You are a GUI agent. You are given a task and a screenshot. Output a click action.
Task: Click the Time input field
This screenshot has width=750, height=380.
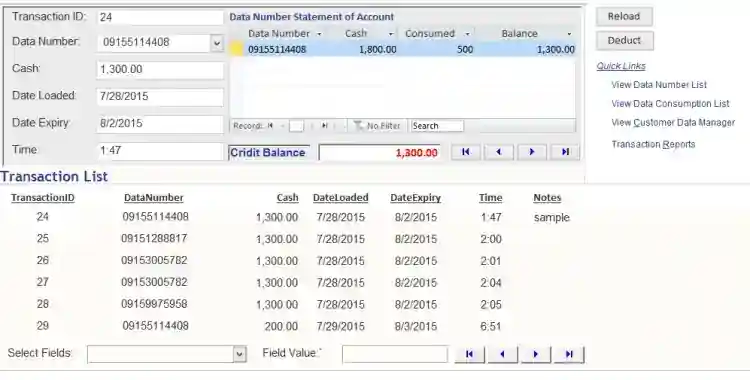(x=160, y=151)
